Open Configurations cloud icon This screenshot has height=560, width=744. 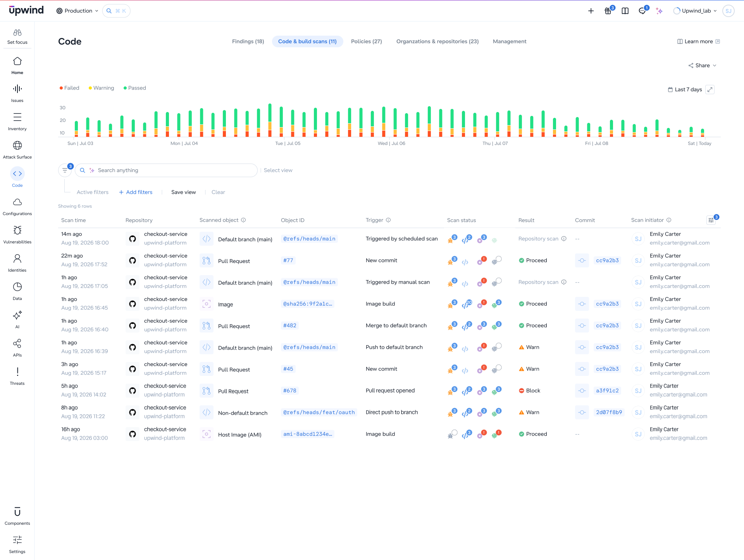click(17, 202)
